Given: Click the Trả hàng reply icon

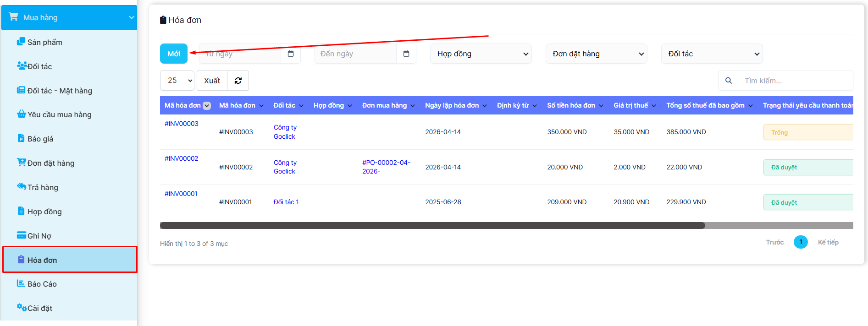Looking at the screenshot, I should tap(21, 186).
